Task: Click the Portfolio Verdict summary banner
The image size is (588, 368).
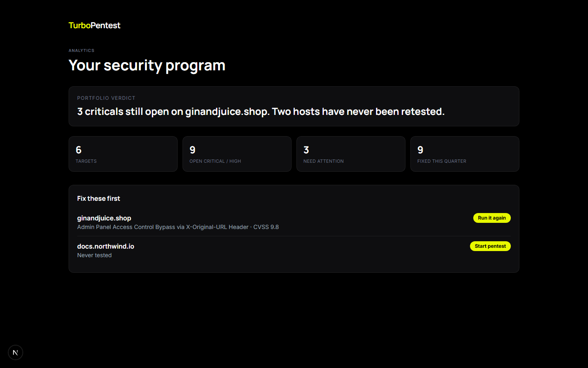Action: click(294, 106)
